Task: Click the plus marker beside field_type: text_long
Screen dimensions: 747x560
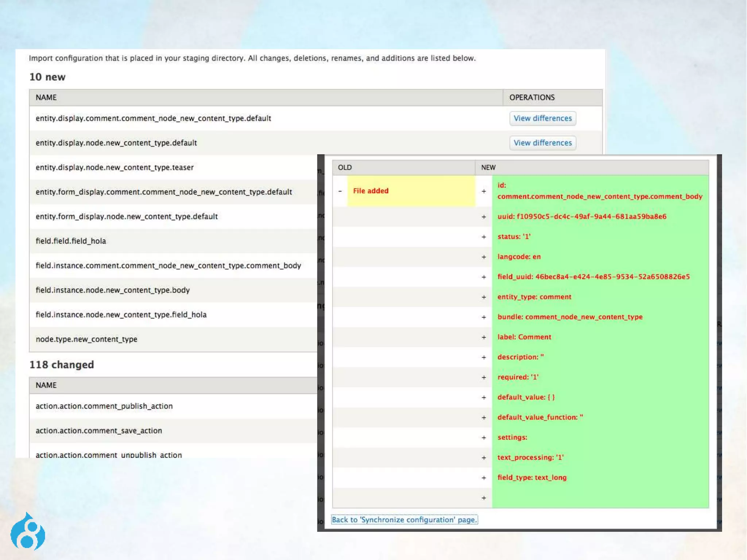Action: (x=484, y=478)
